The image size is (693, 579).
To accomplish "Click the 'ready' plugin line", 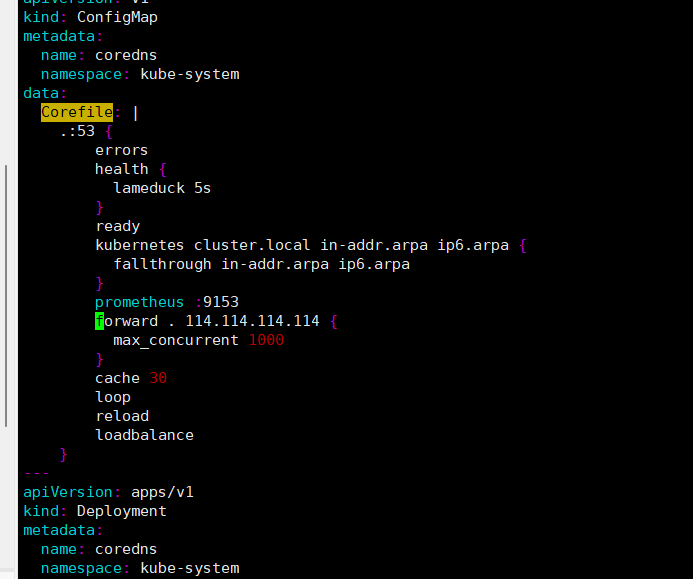I will tap(118, 226).
